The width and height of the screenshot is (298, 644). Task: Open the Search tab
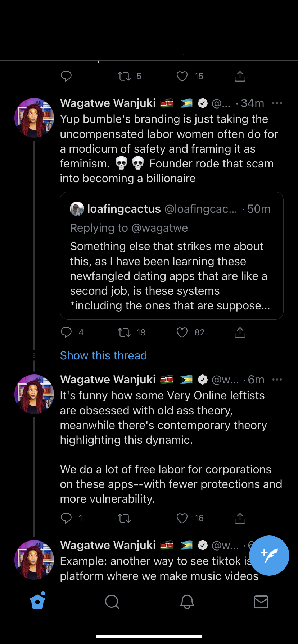pos(112,601)
